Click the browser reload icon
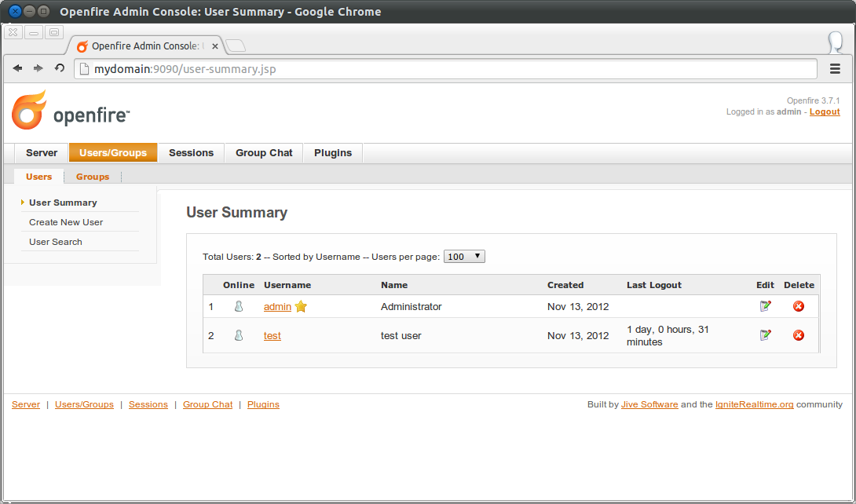The height and width of the screenshot is (504, 856). [x=60, y=68]
